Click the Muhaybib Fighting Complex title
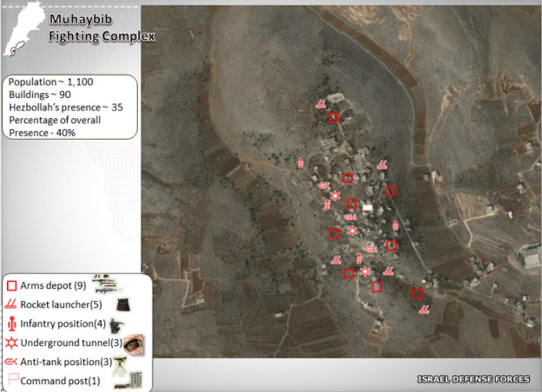The height and width of the screenshot is (392, 542). [x=102, y=29]
